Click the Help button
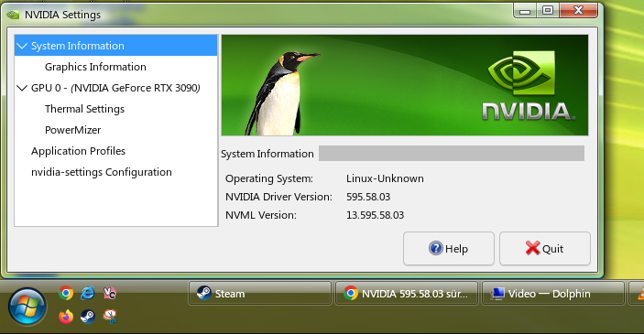Viewport: 644px width, 334px height. [449, 249]
